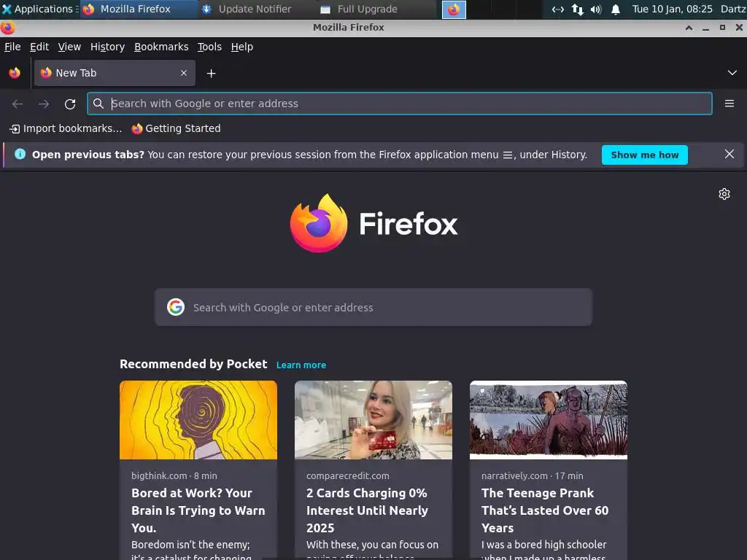747x560 pixels.
Task: Open the Edit menu
Action: coord(39,47)
